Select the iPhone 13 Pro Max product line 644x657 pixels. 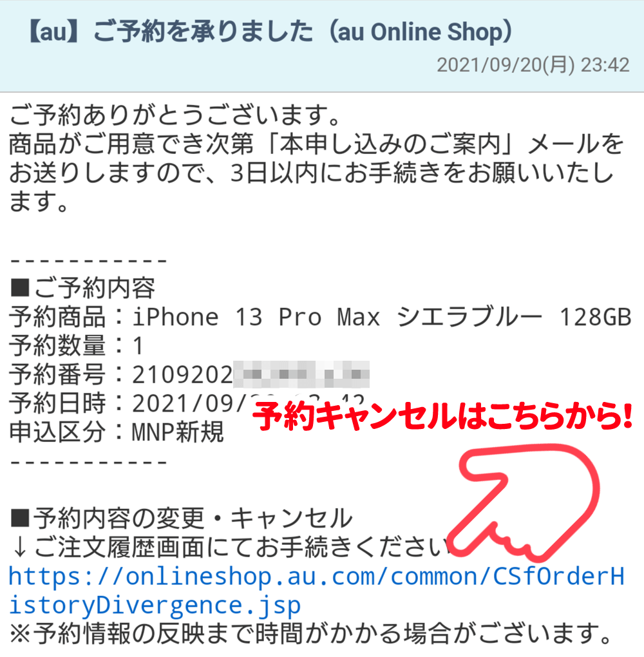[320, 317]
